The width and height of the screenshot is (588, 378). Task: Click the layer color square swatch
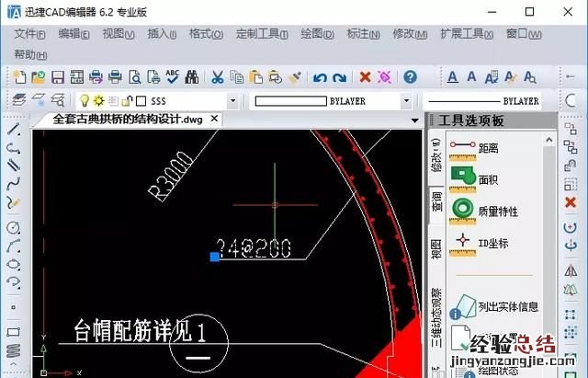point(141,101)
